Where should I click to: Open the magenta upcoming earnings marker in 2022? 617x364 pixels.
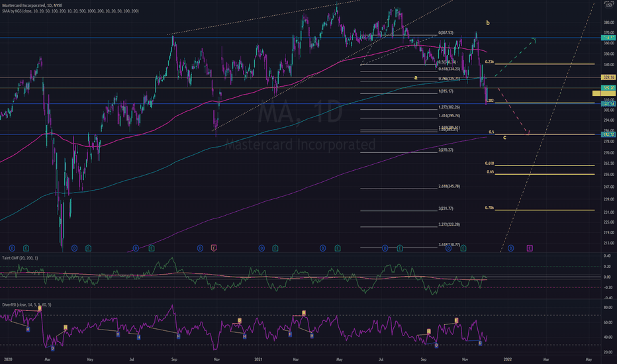click(530, 248)
